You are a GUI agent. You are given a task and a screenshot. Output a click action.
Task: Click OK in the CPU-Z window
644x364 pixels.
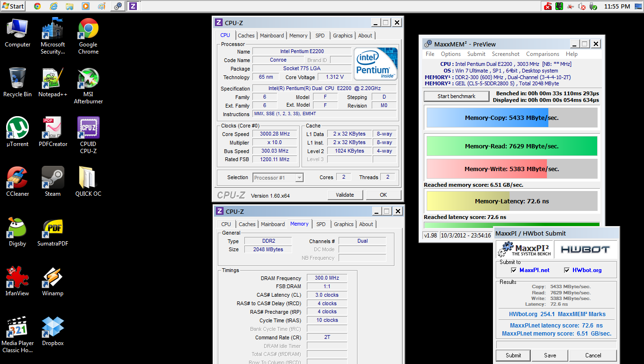[384, 195]
